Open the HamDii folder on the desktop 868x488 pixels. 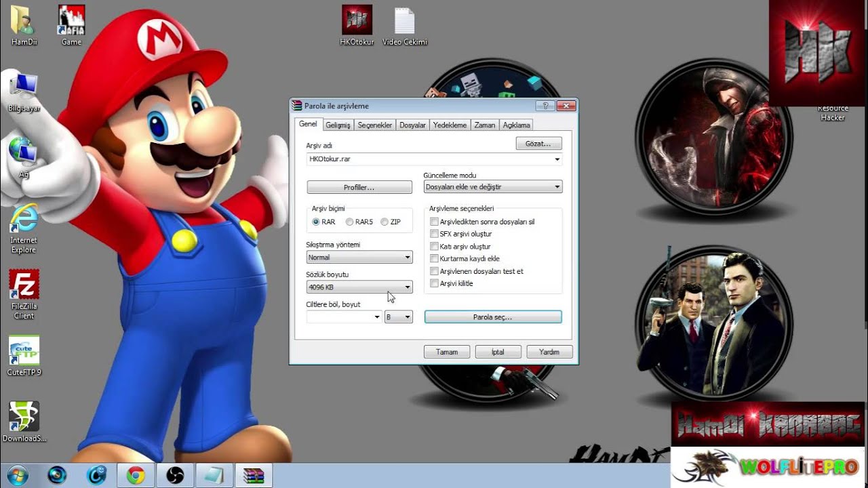pyautogui.click(x=24, y=25)
